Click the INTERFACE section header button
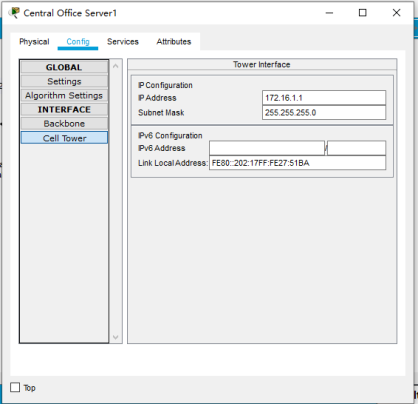The image size is (419, 404). (x=64, y=110)
